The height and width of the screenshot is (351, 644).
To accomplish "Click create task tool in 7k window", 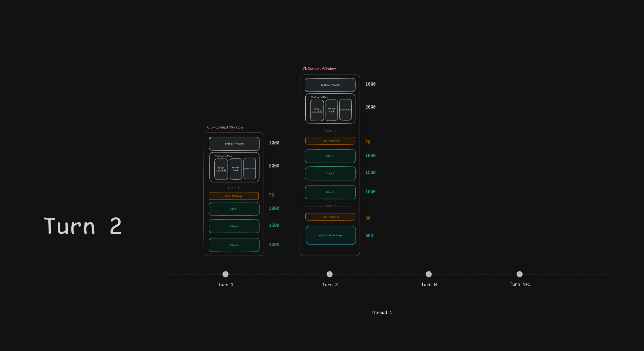I will [x=332, y=110].
